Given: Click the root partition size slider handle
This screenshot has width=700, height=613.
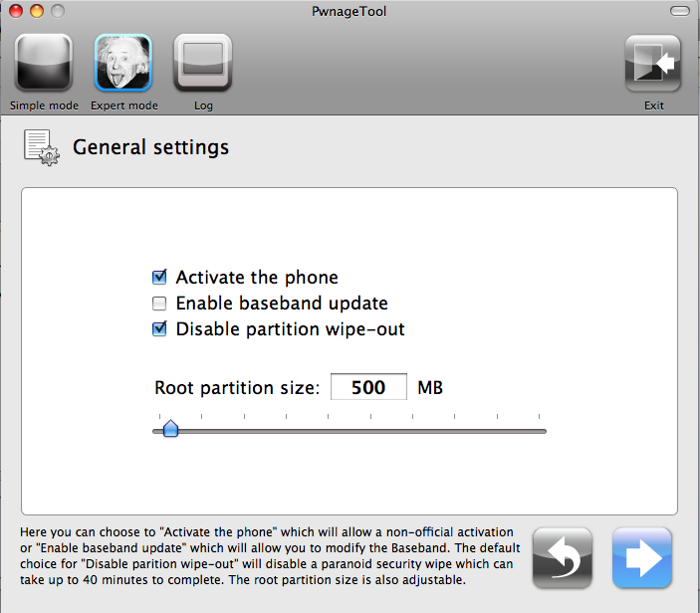Looking at the screenshot, I should (170, 428).
